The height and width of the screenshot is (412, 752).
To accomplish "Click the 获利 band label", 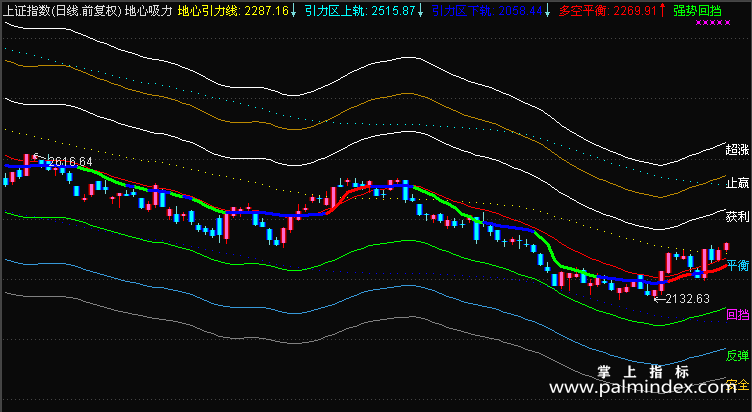I will pos(737,217).
